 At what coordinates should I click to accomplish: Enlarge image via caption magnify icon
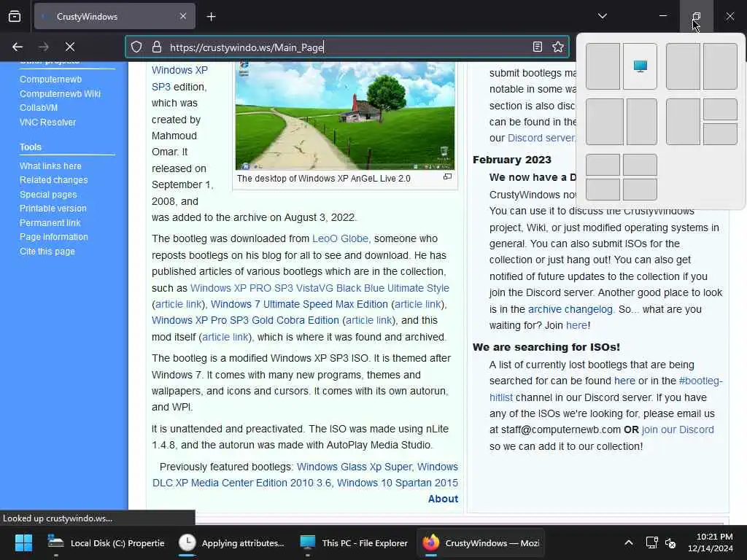[x=447, y=176]
